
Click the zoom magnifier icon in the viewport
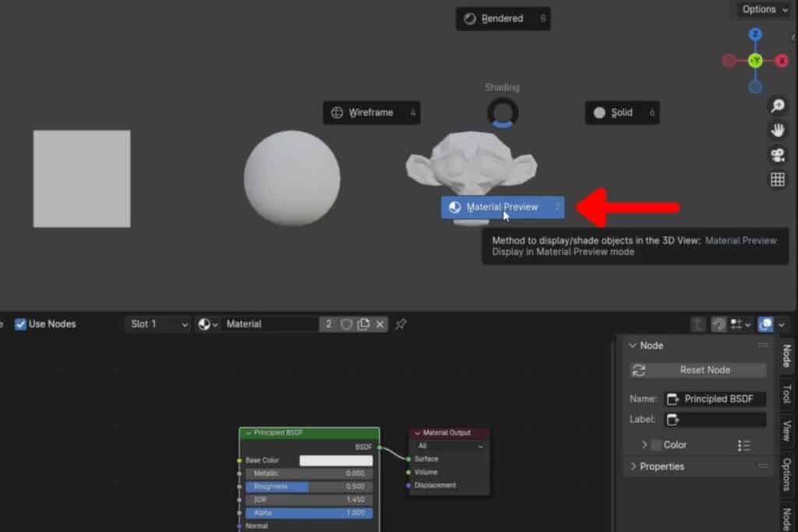click(x=777, y=106)
